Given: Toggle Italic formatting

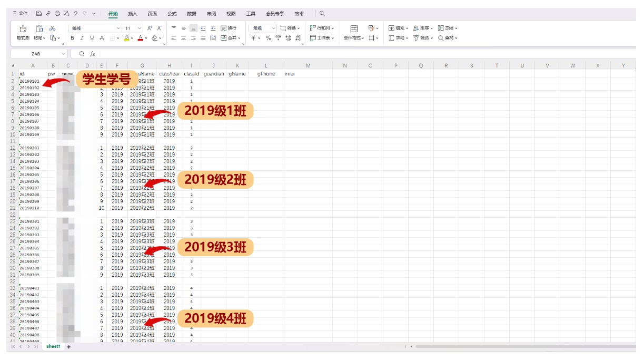Looking at the screenshot, I should point(82,38).
